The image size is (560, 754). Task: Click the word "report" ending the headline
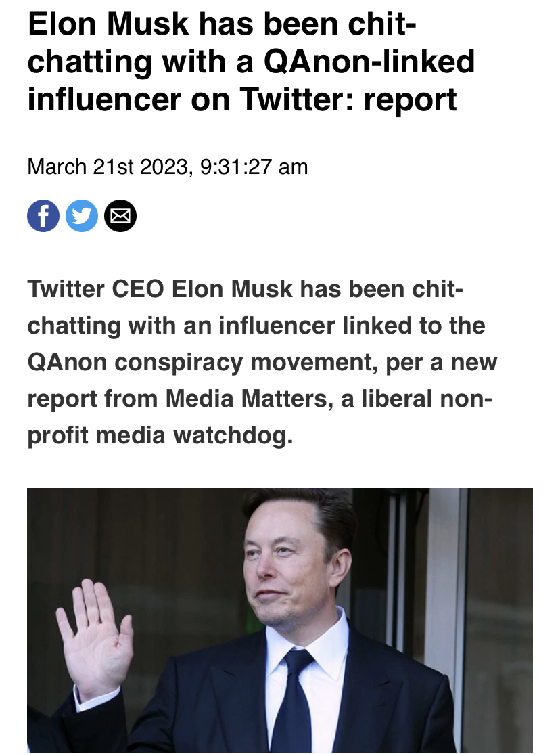click(x=410, y=100)
